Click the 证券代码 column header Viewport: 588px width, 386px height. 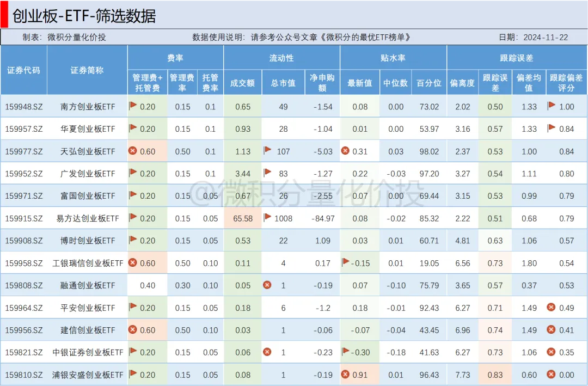click(x=23, y=70)
